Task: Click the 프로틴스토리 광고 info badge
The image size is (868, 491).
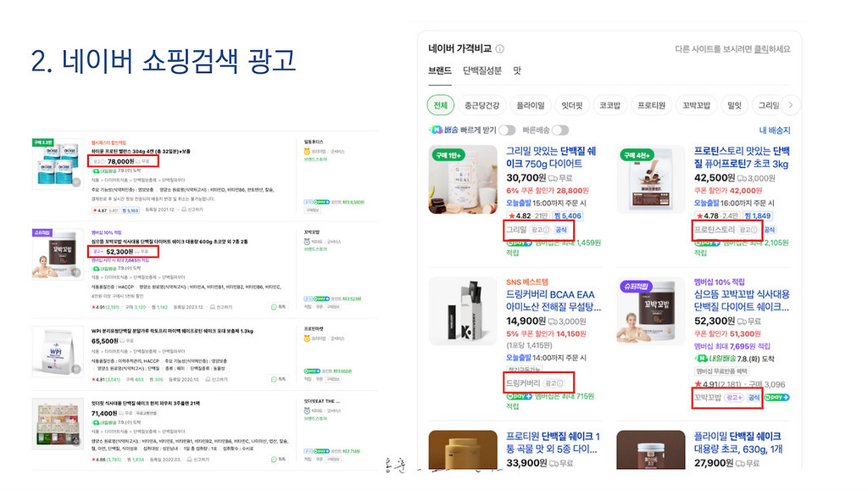Action: tap(749, 230)
